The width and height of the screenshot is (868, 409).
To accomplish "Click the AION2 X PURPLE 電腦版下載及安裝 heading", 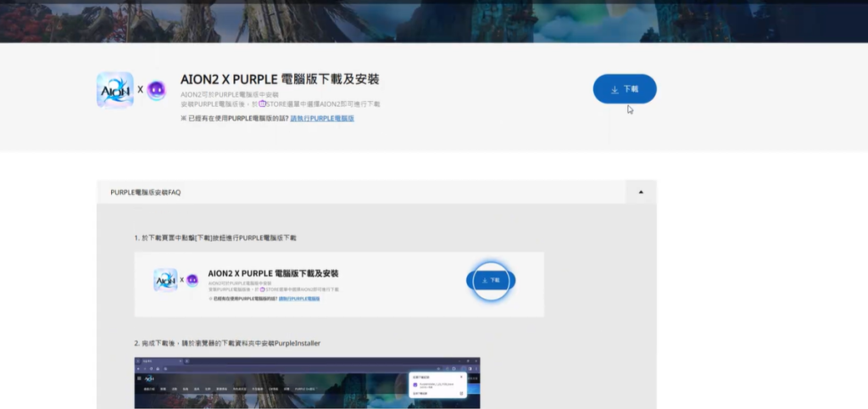I will [x=280, y=79].
